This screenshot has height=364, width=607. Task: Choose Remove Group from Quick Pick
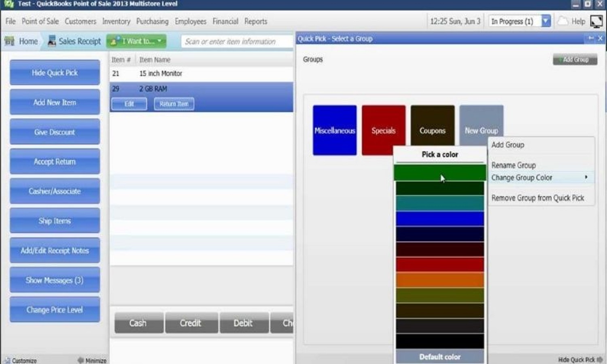tap(538, 198)
